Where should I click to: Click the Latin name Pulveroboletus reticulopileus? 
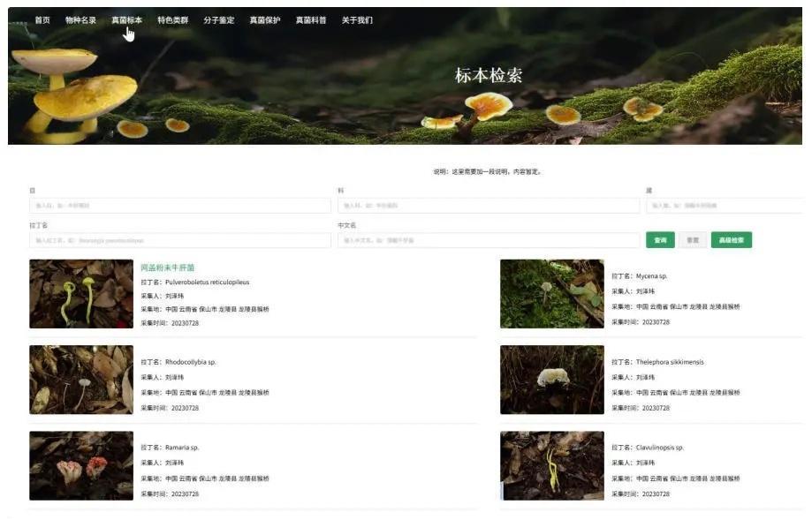pyautogui.click(x=207, y=283)
